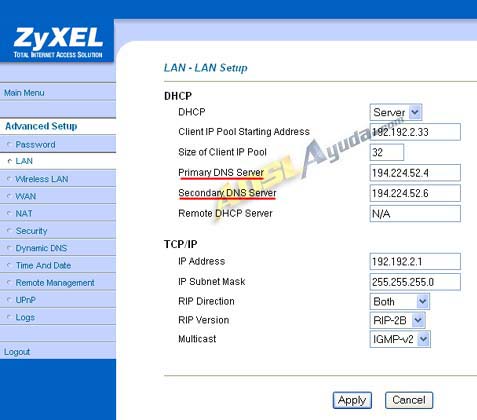Screen dimensions: 477x420
Task: Open the RIP Version dropdown
Action: (397, 321)
